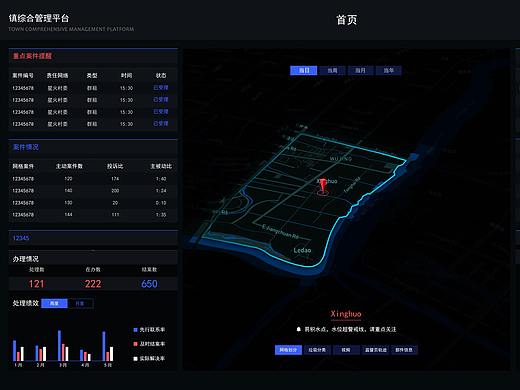Click the 首页 page title in the header
The width and height of the screenshot is (520, 390).
346,20
